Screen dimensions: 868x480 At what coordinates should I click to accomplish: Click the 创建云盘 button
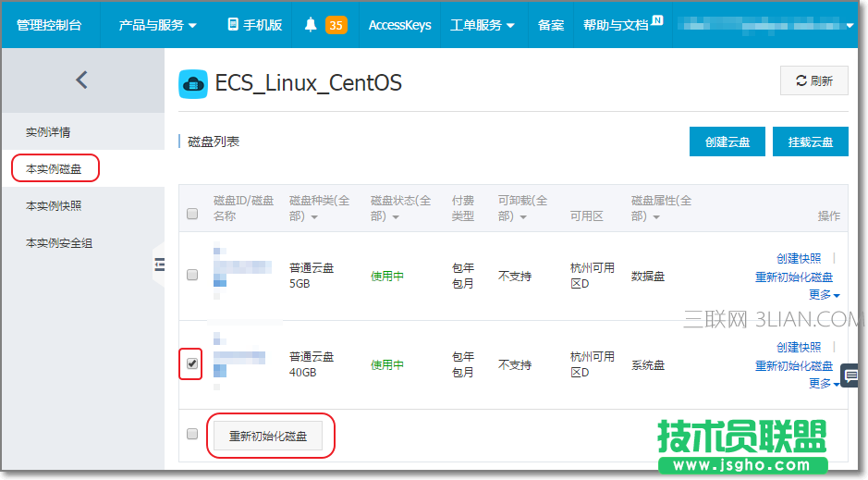pyautogui.click(x=727, y=142)
